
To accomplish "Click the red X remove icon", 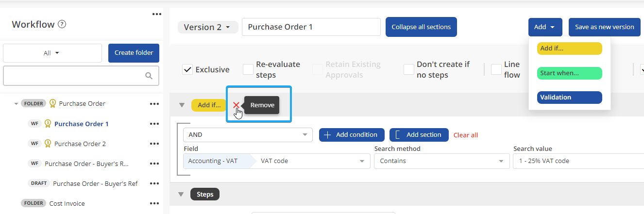I will (x=236, y=105).
